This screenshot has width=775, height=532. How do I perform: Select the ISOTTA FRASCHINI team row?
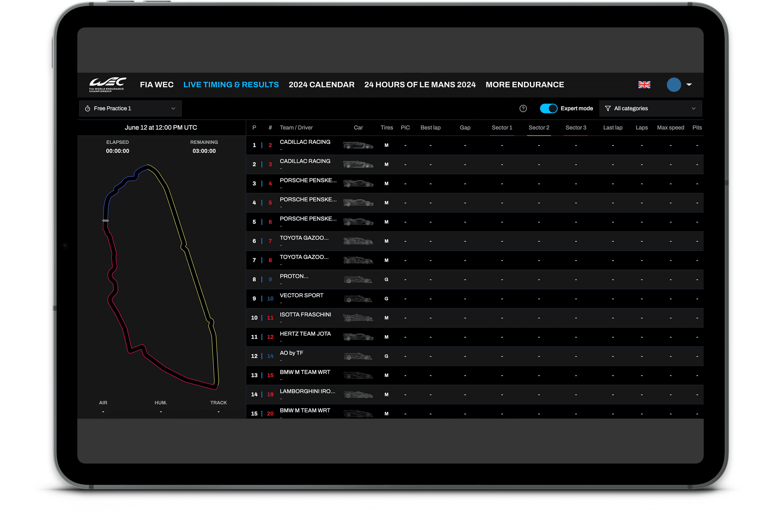474,318
